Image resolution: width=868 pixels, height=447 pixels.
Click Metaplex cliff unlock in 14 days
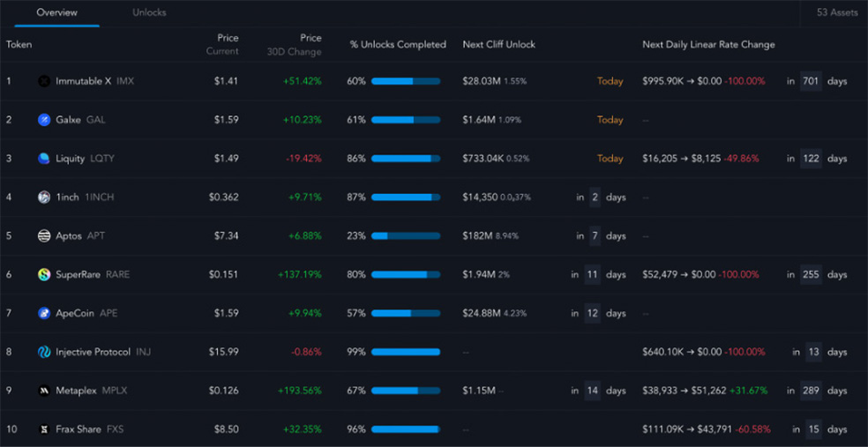point(599,391)
